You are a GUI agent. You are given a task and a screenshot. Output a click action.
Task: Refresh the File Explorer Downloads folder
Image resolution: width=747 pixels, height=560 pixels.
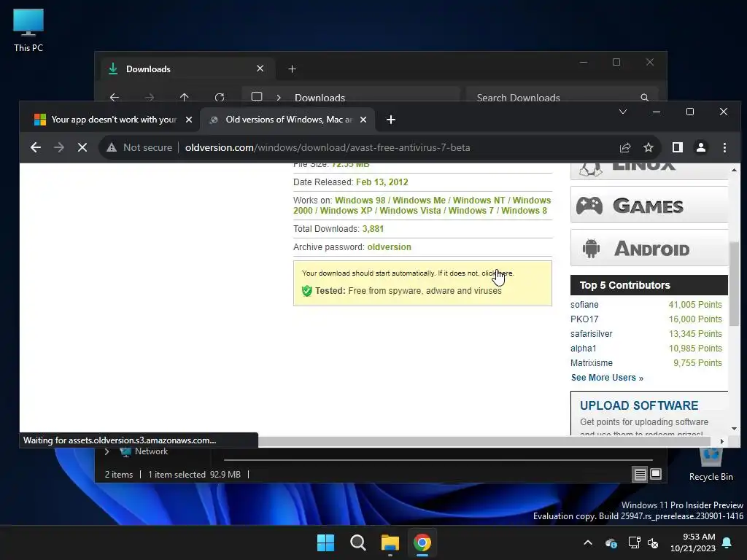pyautogui.click(x=220, y=97)
